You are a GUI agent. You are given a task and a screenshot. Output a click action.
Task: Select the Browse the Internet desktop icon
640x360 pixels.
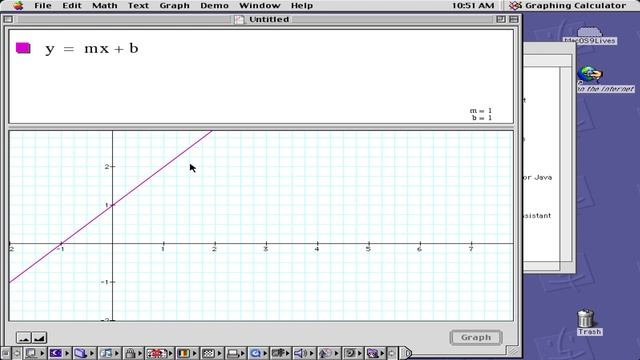[x=590, y=74]
